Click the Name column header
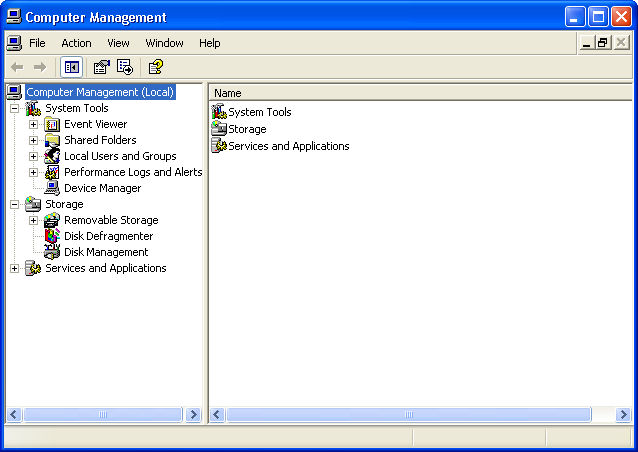 tap(228, 93)
